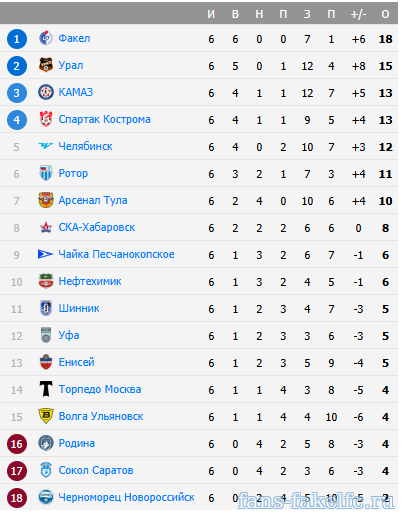The image size is (405, 519).
Task: Click the Родина team name
Action: pos(77,443)
